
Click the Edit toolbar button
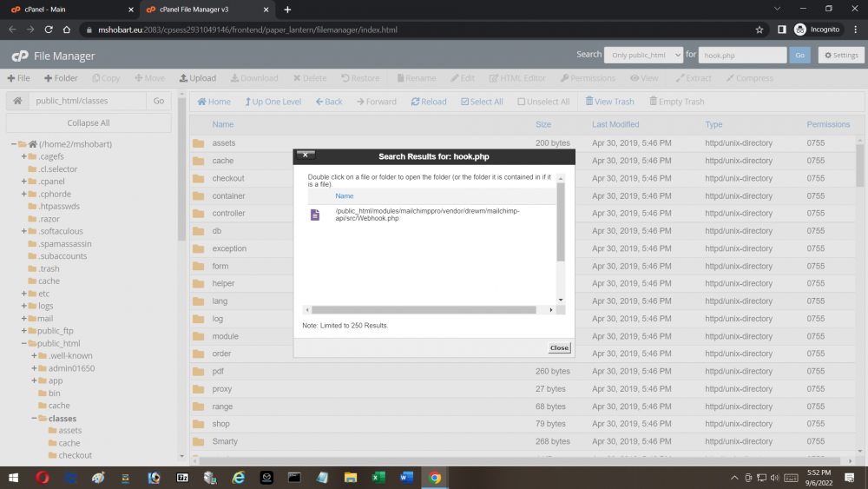click(463, 78)
